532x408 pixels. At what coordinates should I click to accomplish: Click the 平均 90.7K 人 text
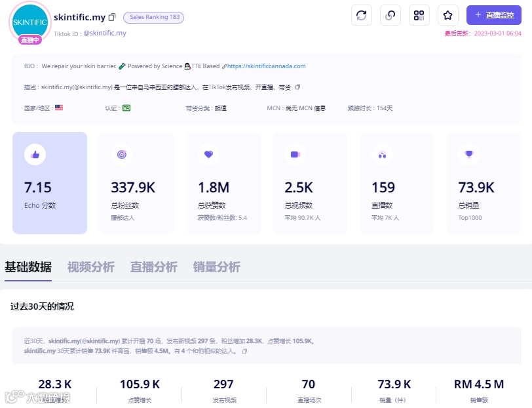tap(303, 218)
